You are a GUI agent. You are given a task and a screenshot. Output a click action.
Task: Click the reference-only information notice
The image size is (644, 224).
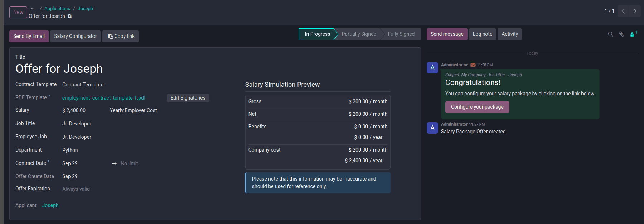tap(318, 183)
